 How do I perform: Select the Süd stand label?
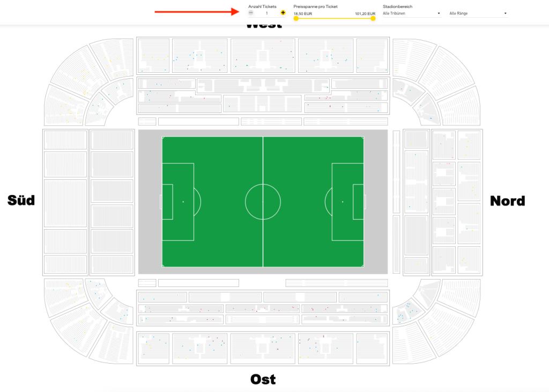coord(21,200)
